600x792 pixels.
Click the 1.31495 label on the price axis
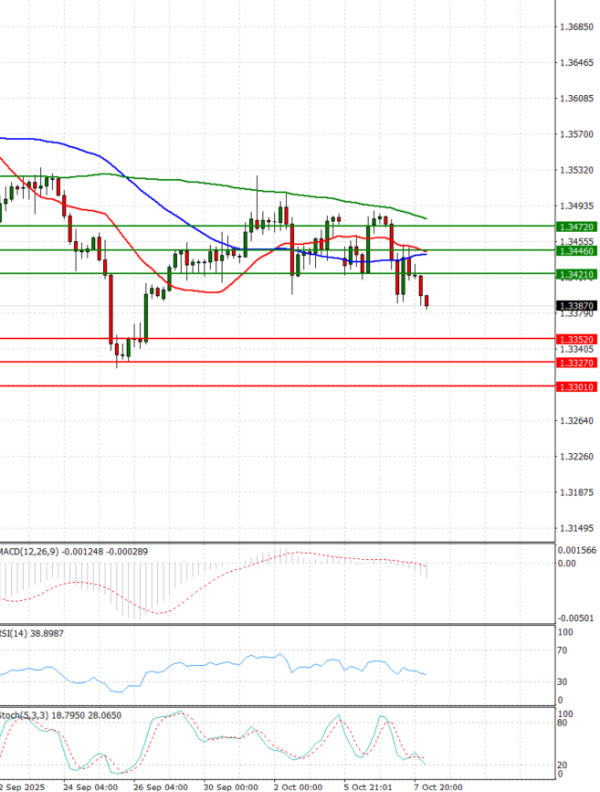click(x=578, y=528)
